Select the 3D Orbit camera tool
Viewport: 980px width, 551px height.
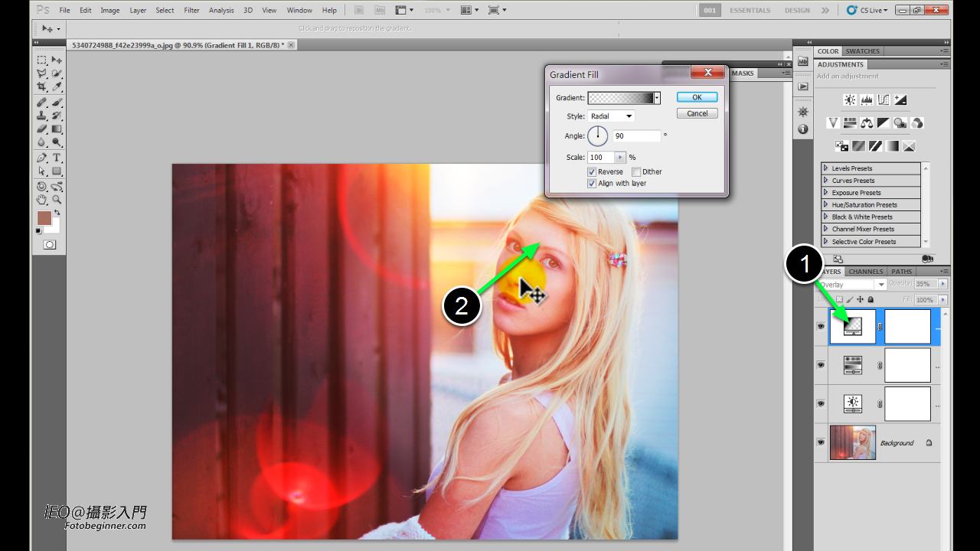click(x=57, y=186)
